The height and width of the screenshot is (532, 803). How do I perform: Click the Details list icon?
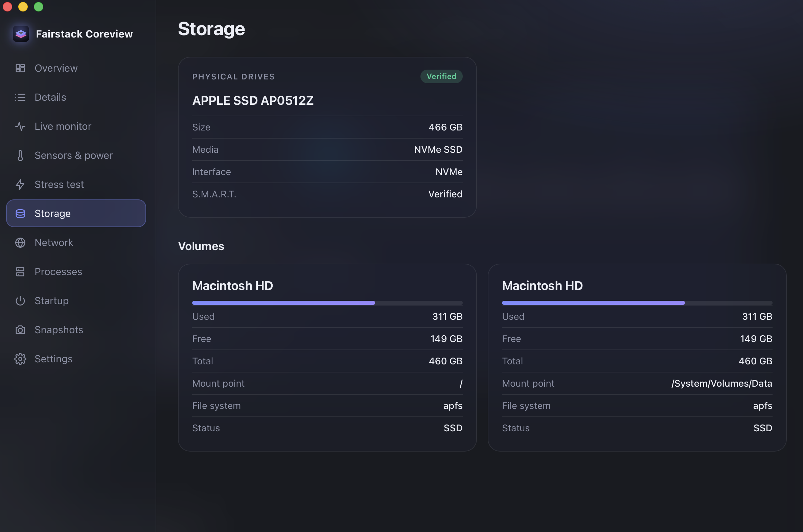click(20, 97)
